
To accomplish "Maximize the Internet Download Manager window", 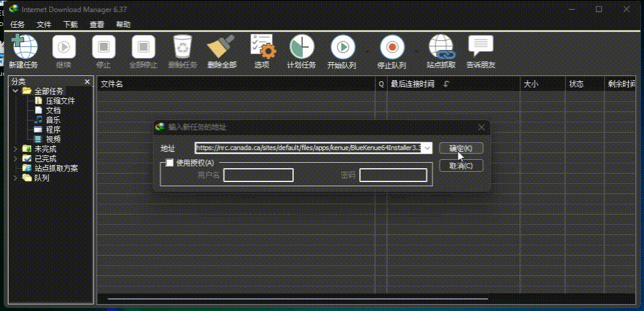I will 599,9.
